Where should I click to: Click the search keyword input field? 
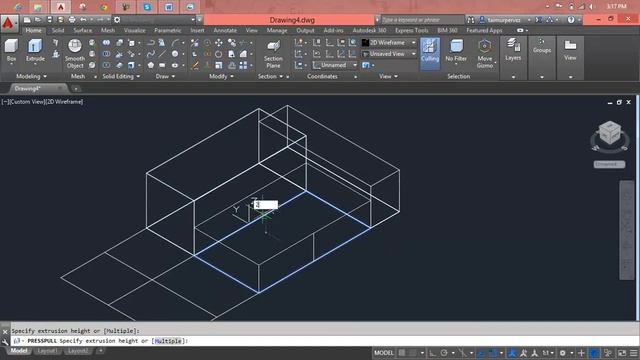click(x=422, y=20)
